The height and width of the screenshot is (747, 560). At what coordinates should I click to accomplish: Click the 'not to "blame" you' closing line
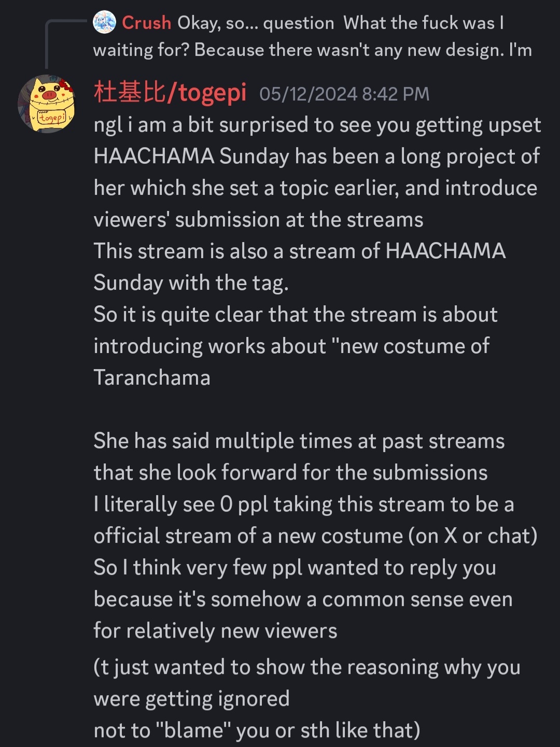257,730
